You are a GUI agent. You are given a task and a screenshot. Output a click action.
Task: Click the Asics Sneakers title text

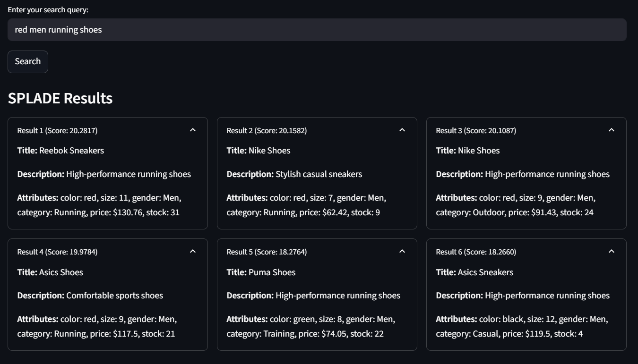pos(485,272)
